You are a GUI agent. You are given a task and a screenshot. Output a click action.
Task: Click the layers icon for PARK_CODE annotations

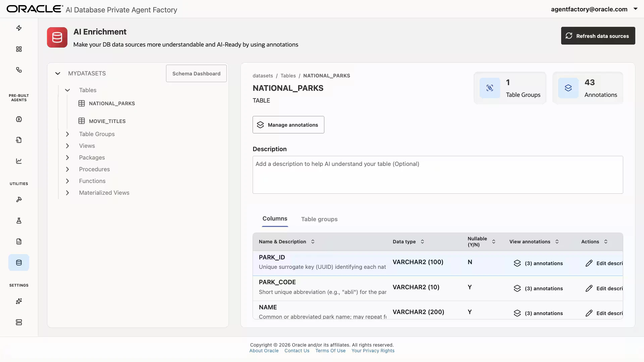click(517, 289)
